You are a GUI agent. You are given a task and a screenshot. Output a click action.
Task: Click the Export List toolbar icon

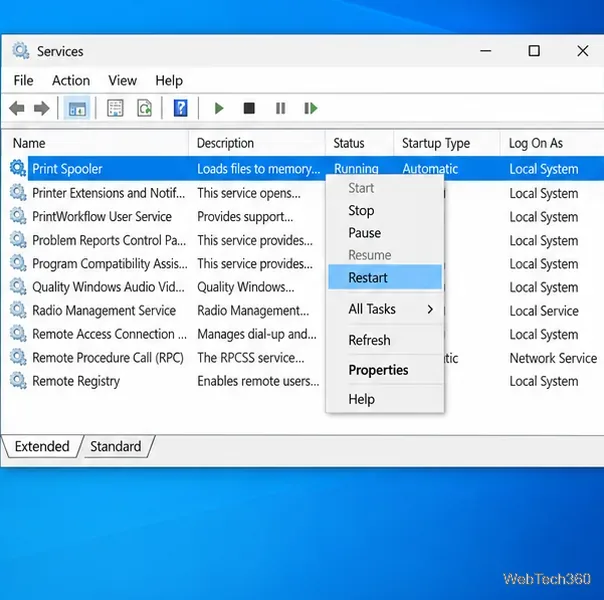(x=144, y=108)
